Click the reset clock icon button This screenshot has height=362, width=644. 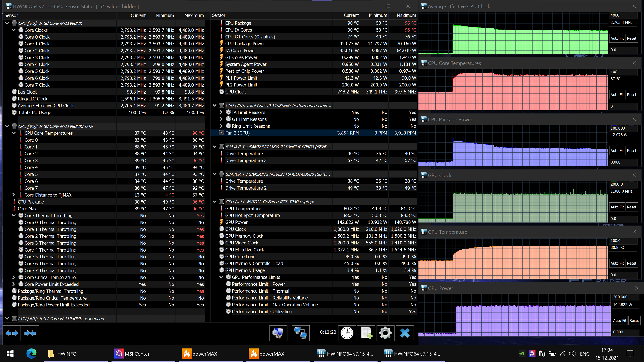click(x=347, y=333)
